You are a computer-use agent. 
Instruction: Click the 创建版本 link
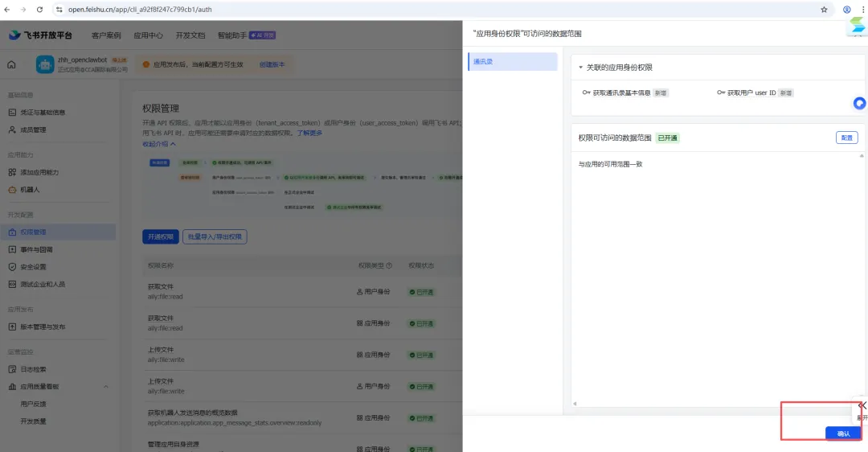[272, 65]
